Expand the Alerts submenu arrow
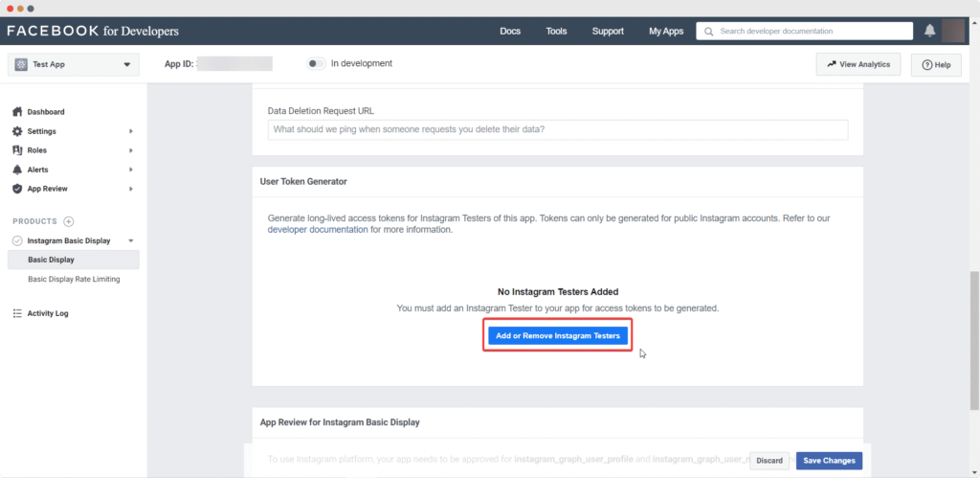 131,170
